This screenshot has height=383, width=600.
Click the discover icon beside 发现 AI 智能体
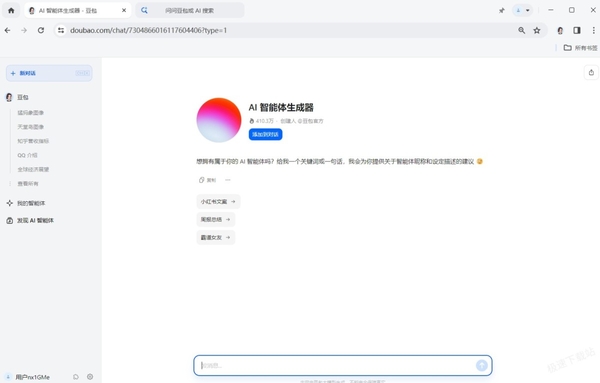10,220
